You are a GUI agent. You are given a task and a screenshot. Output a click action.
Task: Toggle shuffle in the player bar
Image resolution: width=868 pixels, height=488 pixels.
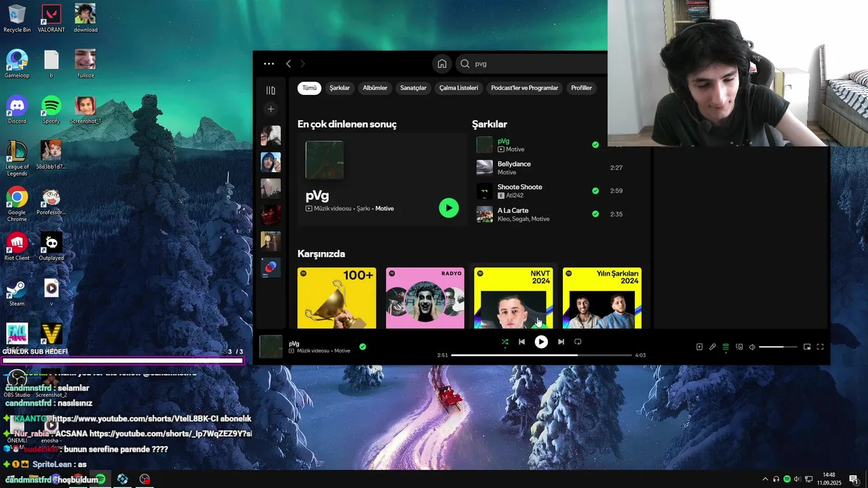tap(505, 342)
